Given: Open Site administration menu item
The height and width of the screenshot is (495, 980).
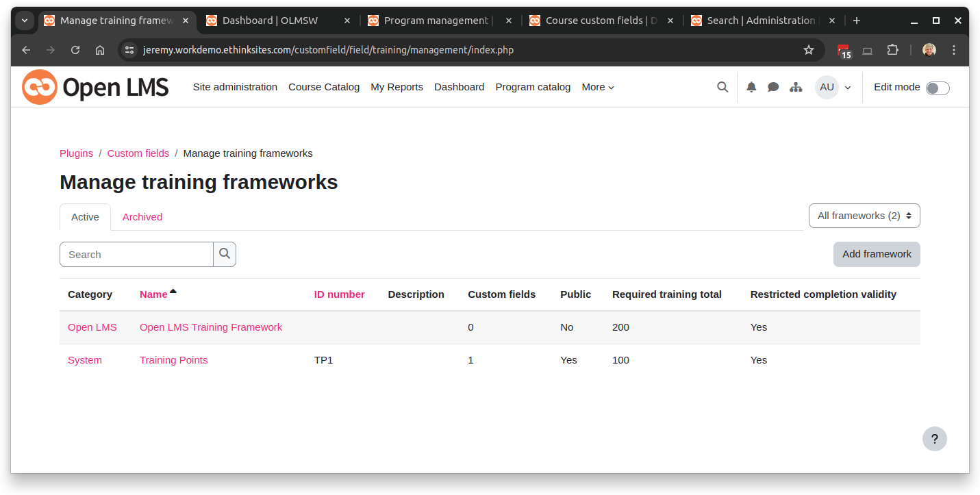Looking at the screenshot, I should pos(235,87).
